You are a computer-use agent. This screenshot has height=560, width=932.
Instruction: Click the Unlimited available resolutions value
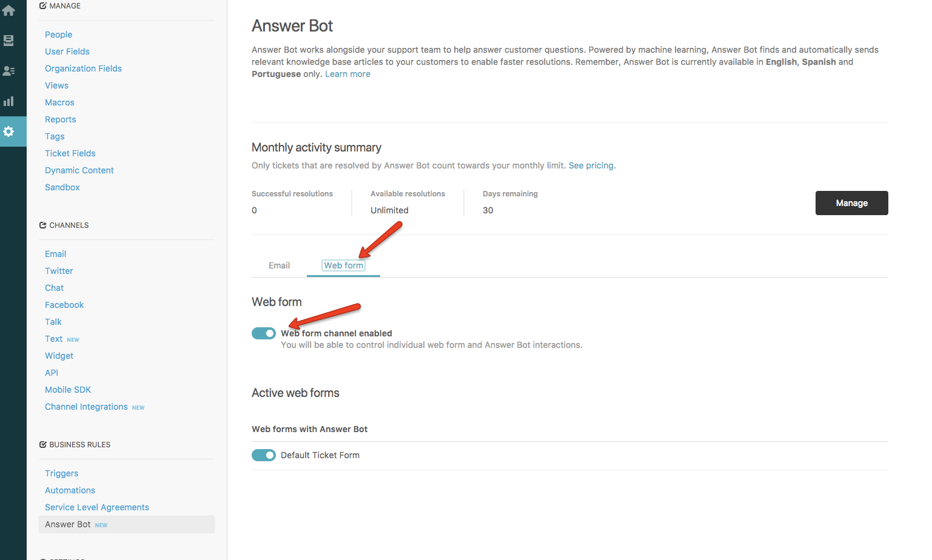[389, 210]
